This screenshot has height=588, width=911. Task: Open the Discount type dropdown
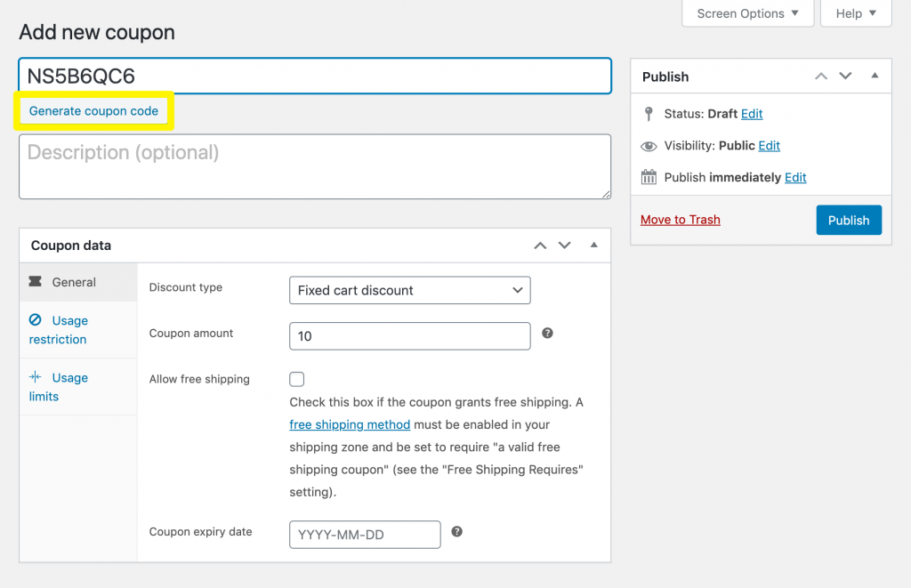tap(409, 291)
